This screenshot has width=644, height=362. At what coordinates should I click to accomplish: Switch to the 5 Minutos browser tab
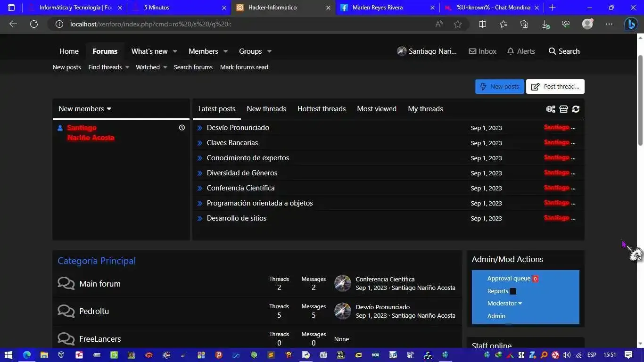coord(179,8)
